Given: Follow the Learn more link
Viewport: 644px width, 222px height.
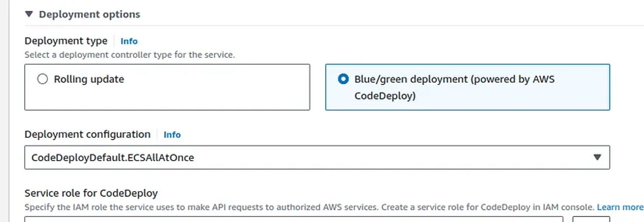Looking at the screenshot, I should tap(620, 207).
